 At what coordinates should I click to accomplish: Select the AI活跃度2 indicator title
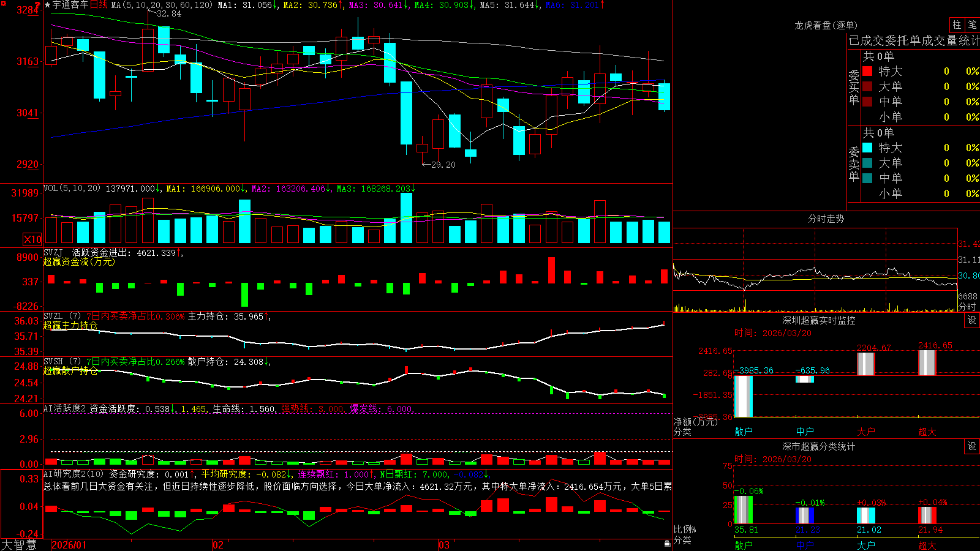coord(64,408)
